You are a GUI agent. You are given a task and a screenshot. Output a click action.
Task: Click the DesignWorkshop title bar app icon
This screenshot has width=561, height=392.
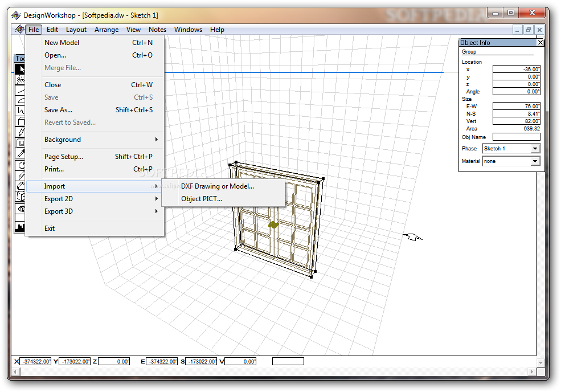(16, 15)
